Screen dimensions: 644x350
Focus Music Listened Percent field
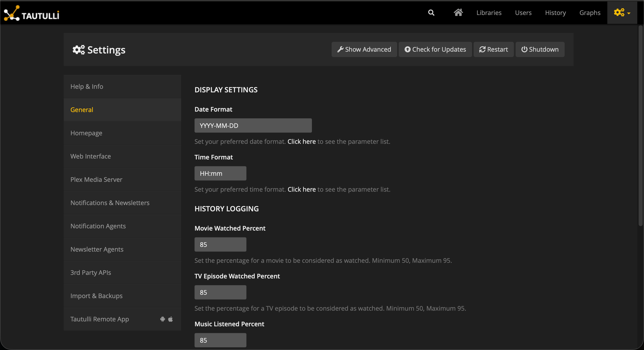[x=220, y=340]
